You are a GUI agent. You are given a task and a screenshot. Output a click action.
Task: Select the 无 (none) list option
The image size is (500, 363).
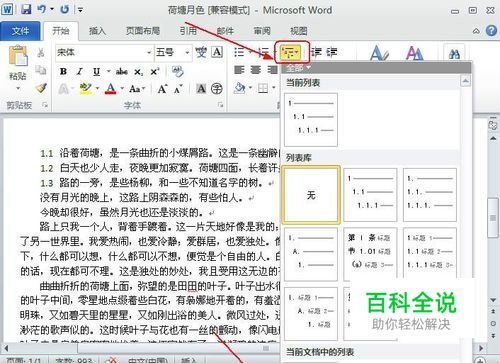311,195
